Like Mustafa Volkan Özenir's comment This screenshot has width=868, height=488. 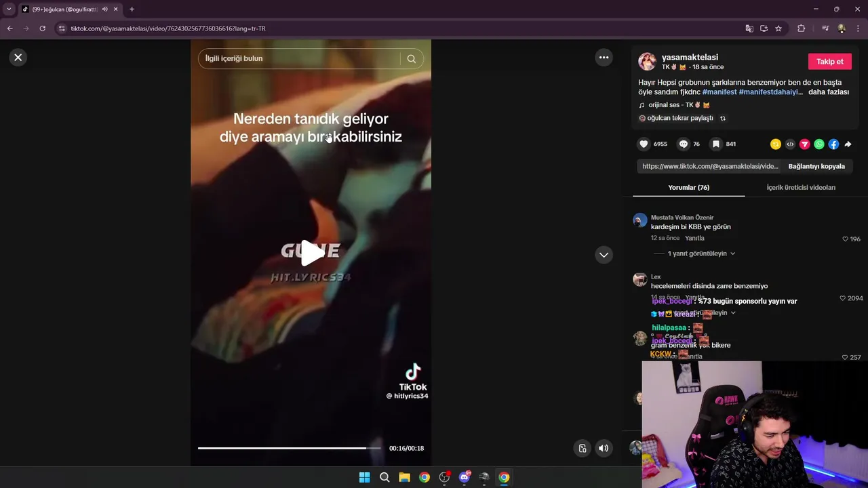[845, 239]
